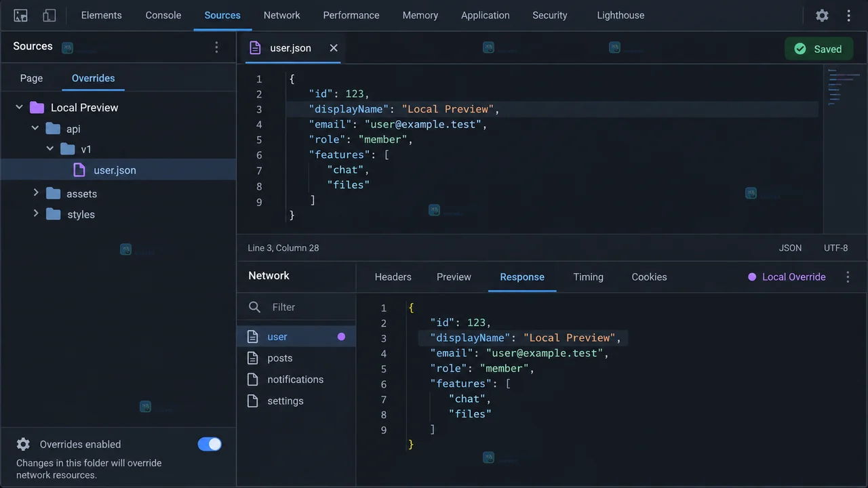Open the DevTools main kebab menu
The image size is (868, 488).
coord(848,15)
